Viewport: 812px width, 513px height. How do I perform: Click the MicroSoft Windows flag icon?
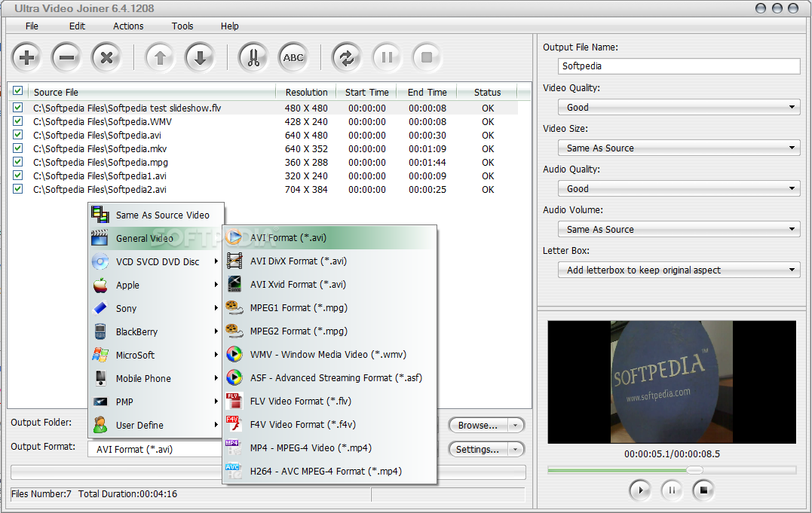point(100,355)
